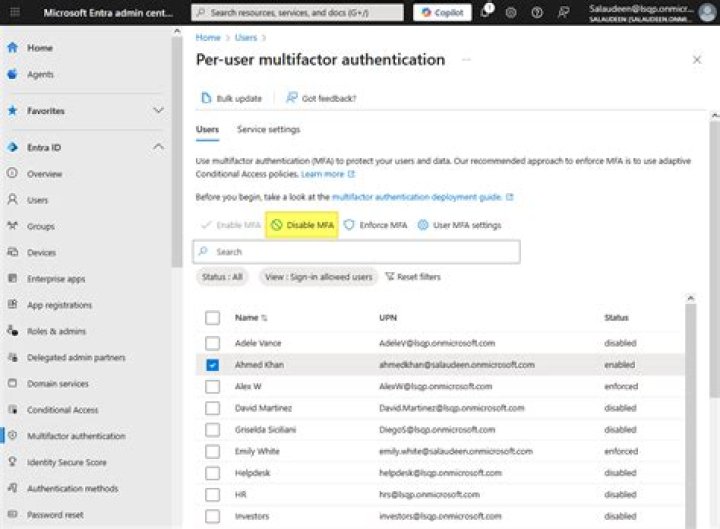The height and width of the screenshot is (529, 720).
Task: Click the Got feedback? button
Action: point(321,98)
